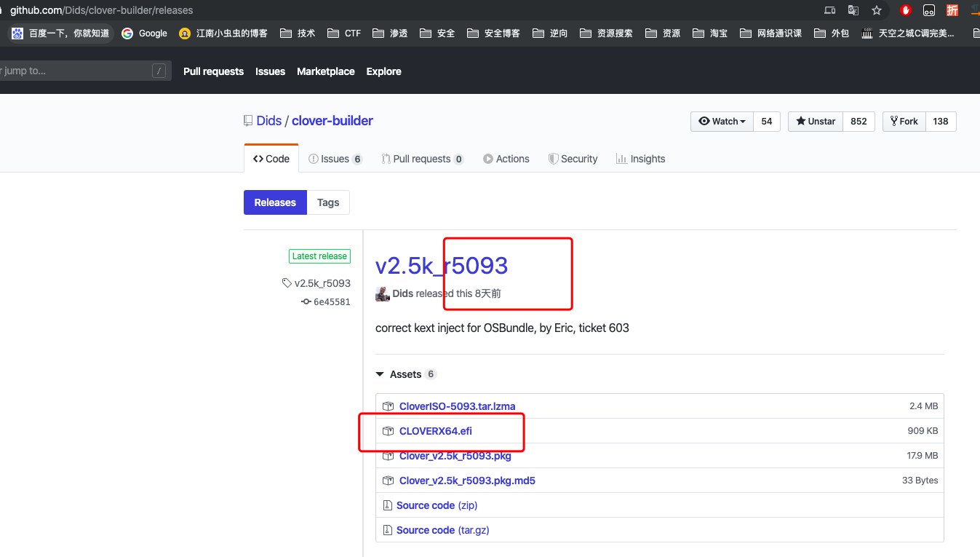The height and width of the screenshot is (557, 980).
Task: Open the Watch dropdown menu
Action: [722, 122]
